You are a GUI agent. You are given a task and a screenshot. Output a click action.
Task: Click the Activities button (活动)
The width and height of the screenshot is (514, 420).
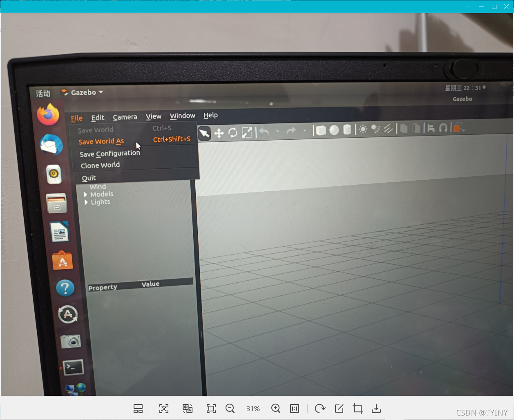pos(43,94)
